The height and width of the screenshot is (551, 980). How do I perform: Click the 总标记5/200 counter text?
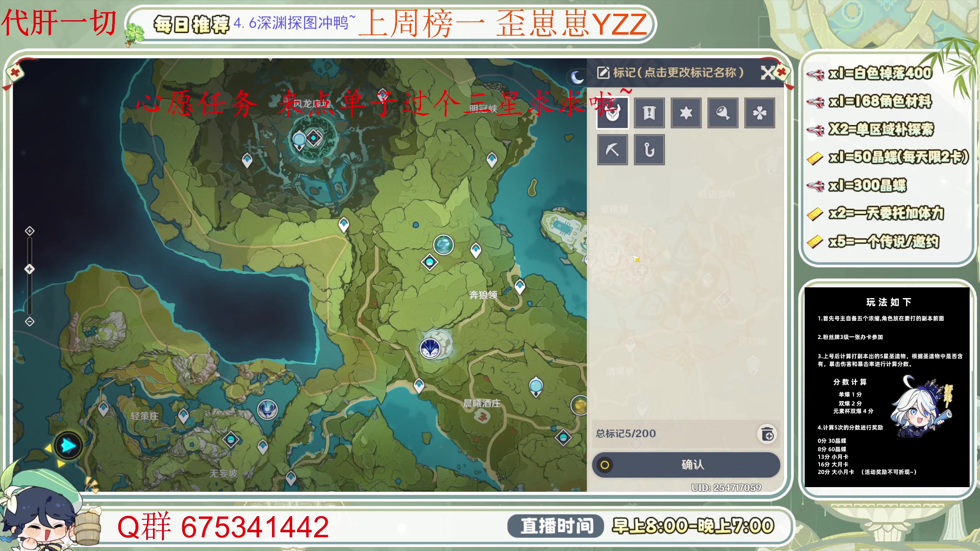tap(626, 434)
